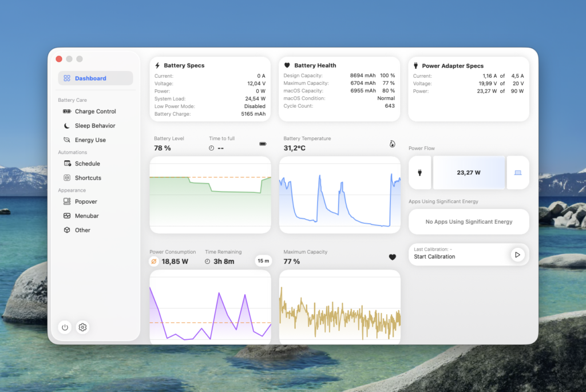Close the window with red button
This screenshot has height=392, width=586.
[59, 59]
